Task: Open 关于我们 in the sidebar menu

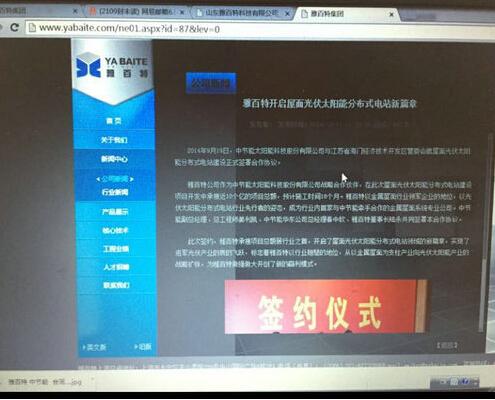Action: pyautogui.click(x=114, y=140)
